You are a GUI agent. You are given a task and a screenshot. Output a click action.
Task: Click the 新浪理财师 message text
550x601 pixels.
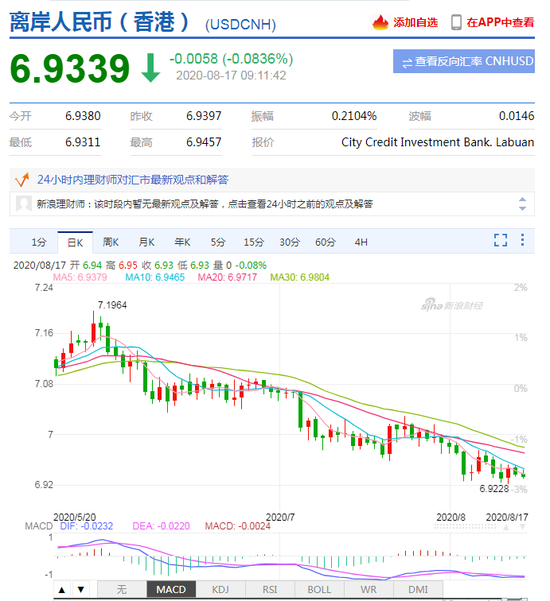(x=205, y=204)
